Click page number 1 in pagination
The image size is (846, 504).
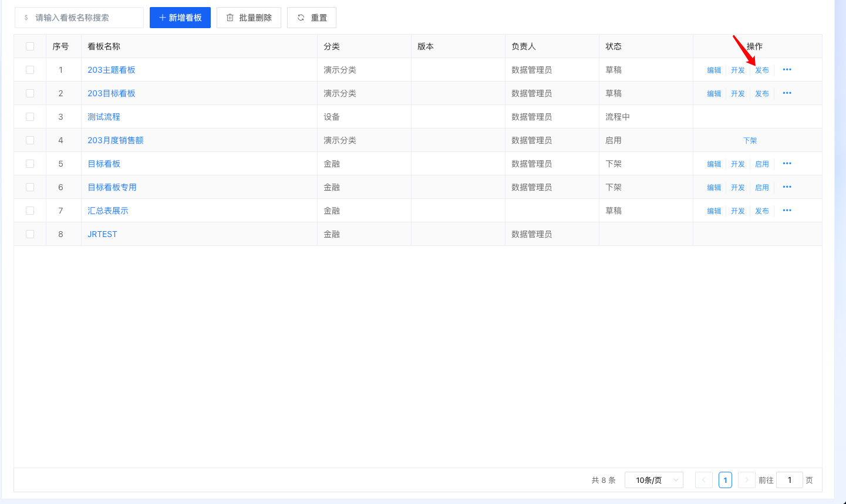point(725,480)
